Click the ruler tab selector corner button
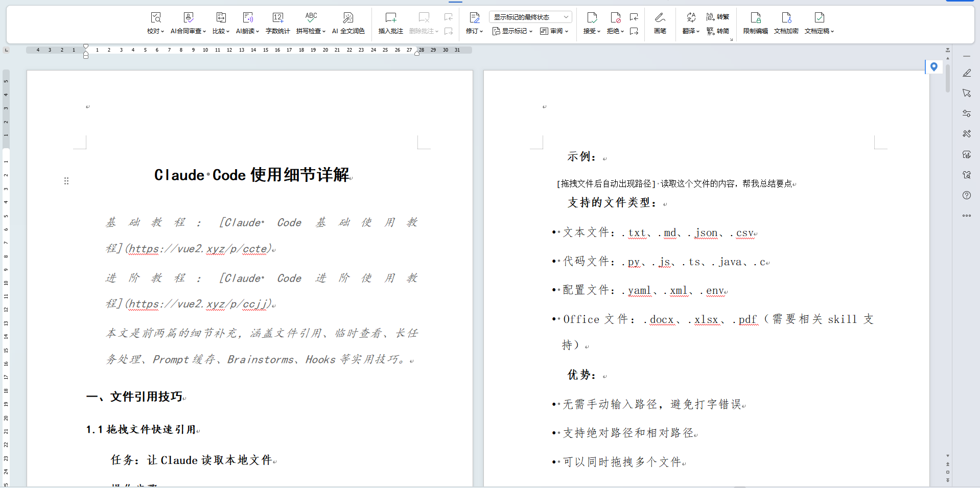 point(6,50)
